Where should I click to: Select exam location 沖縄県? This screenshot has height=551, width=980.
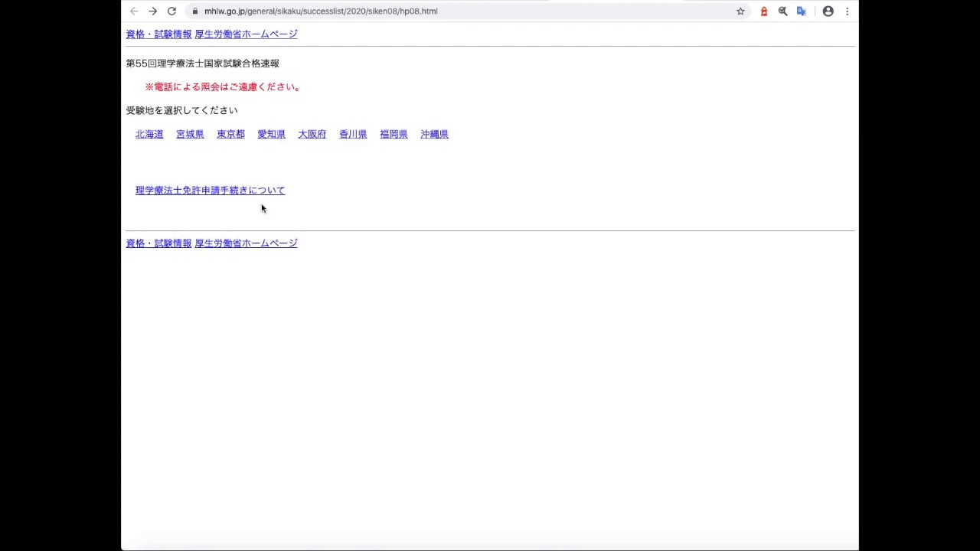point(434,134)
